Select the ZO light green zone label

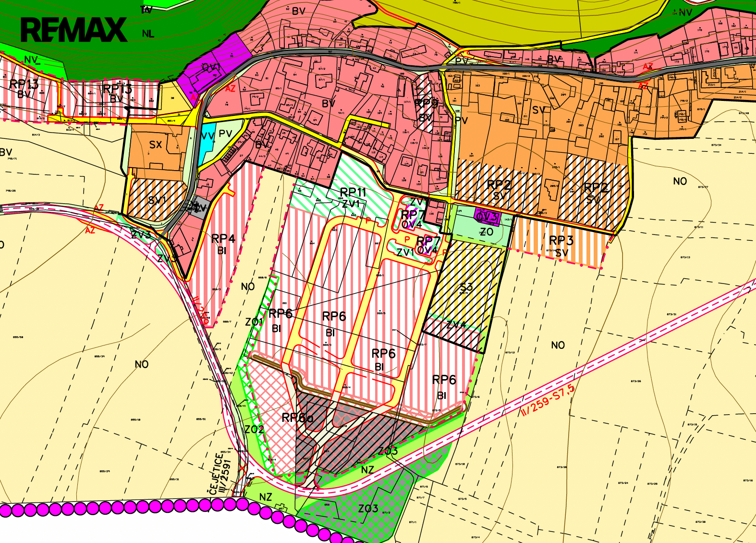(x=486, y=232)
